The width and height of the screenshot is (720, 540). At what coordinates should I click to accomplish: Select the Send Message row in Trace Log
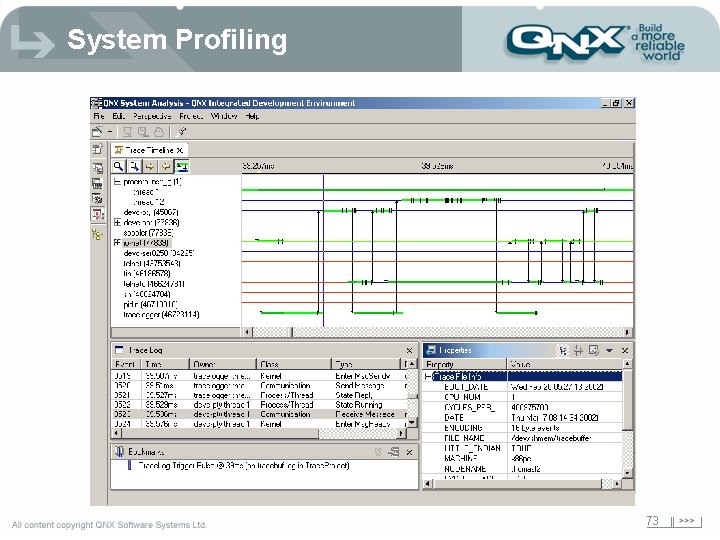259,386
